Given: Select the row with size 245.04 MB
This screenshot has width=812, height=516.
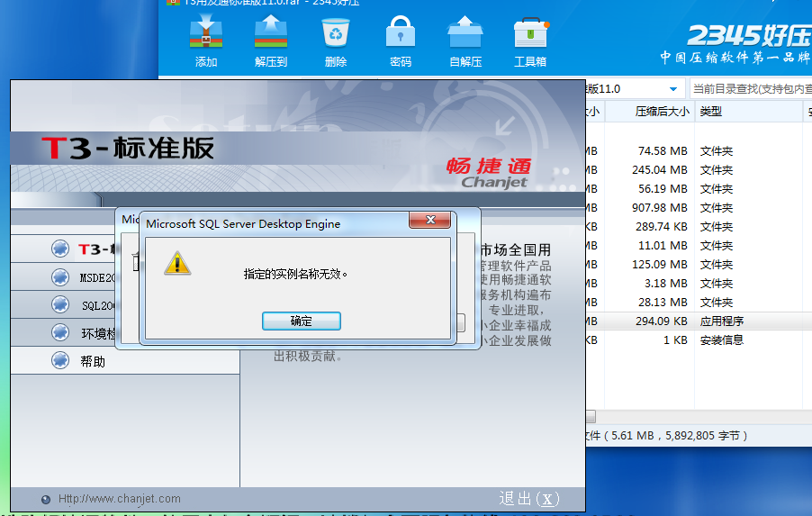Looking at the screenshot, I should tap(699, 170).
